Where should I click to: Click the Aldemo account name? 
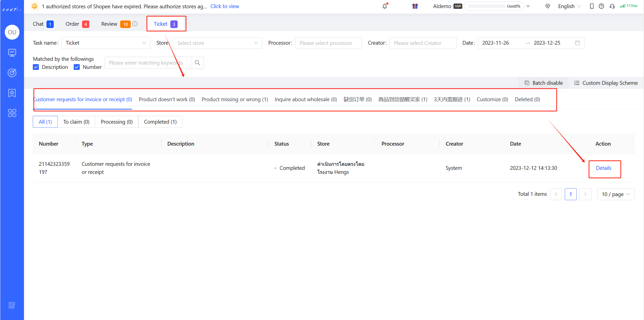pyautogui.click(x=442, y=6)
